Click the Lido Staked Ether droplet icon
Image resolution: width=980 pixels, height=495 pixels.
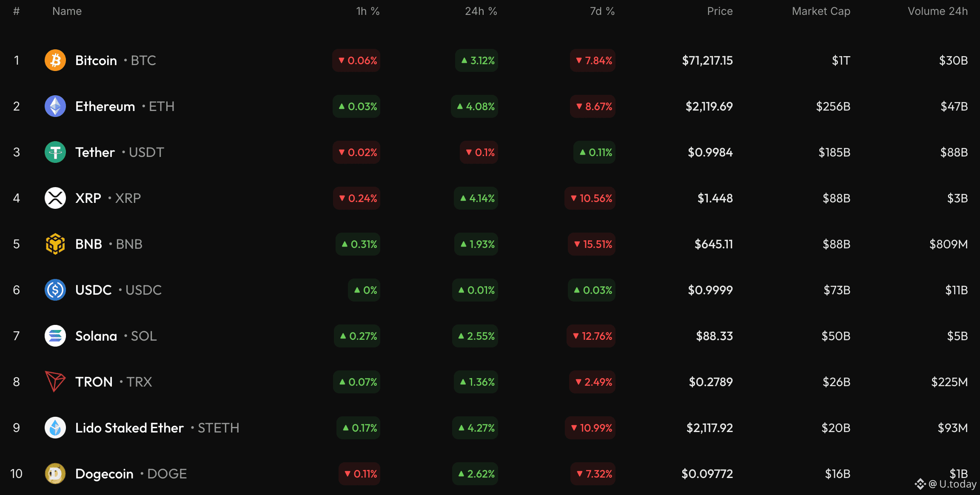(x=55, y=428)
